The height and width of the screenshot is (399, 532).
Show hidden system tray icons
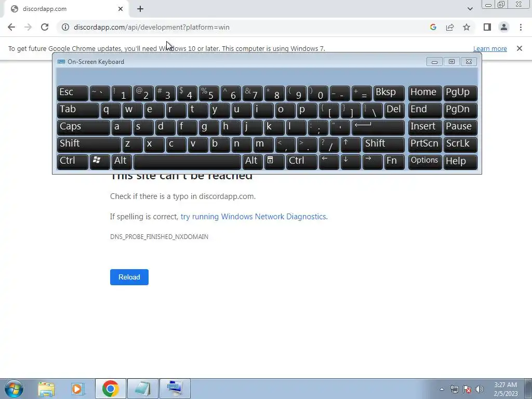coord(442,389)
